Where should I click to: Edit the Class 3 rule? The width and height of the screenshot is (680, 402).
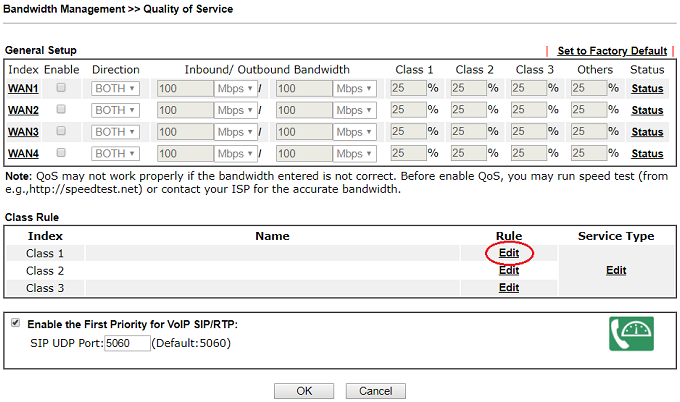tap(508, 287)
